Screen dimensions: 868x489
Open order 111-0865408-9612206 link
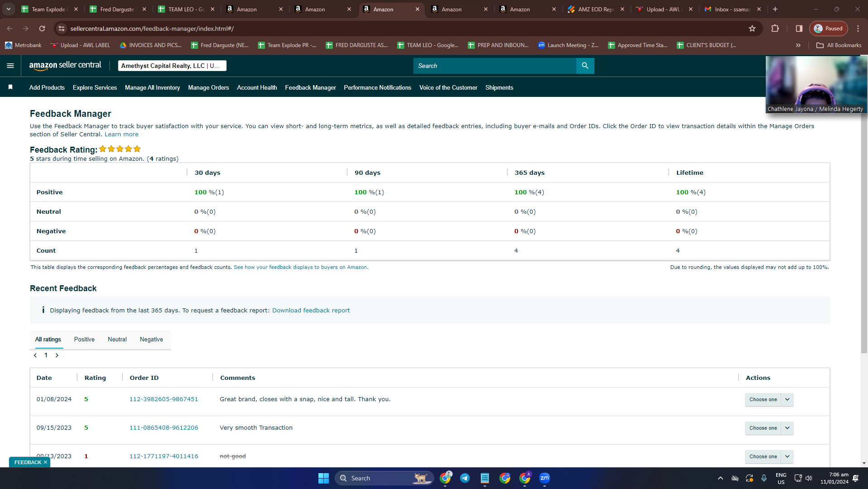click(164, 428)
